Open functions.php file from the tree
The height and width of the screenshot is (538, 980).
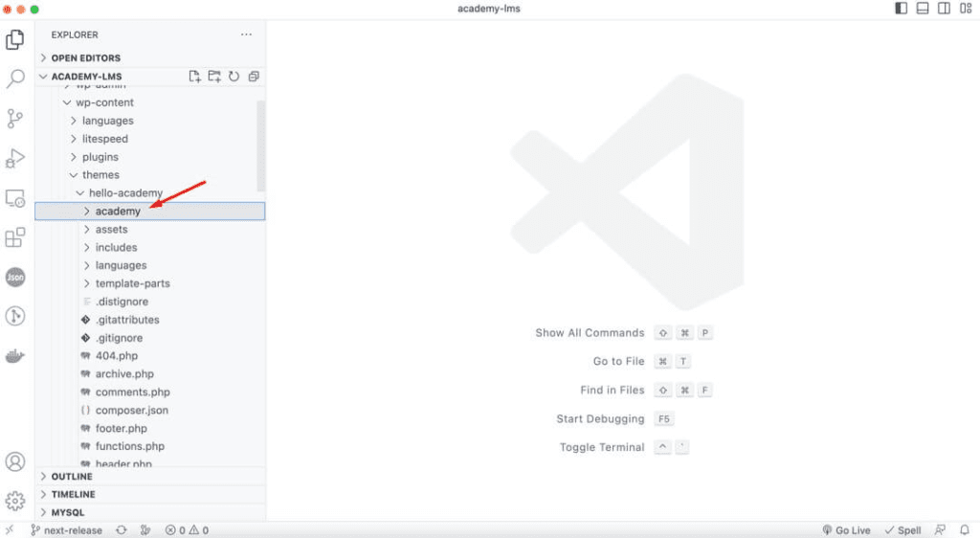coord(129,446)
